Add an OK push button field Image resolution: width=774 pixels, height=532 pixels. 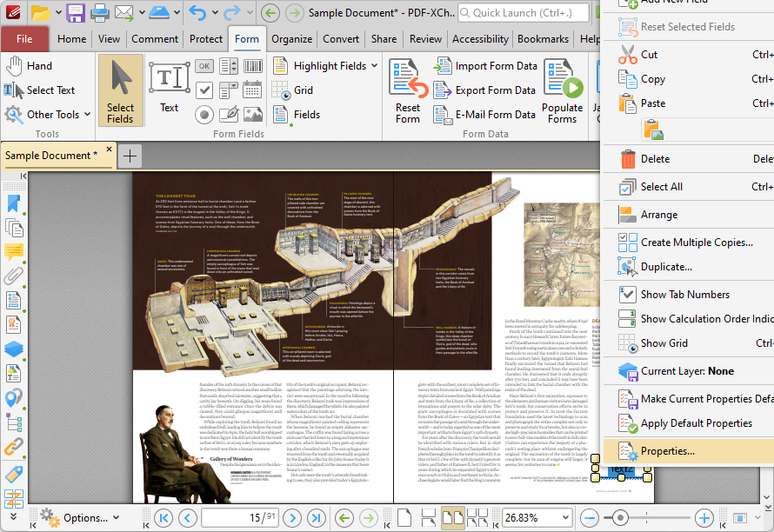[x=204, y=66]
